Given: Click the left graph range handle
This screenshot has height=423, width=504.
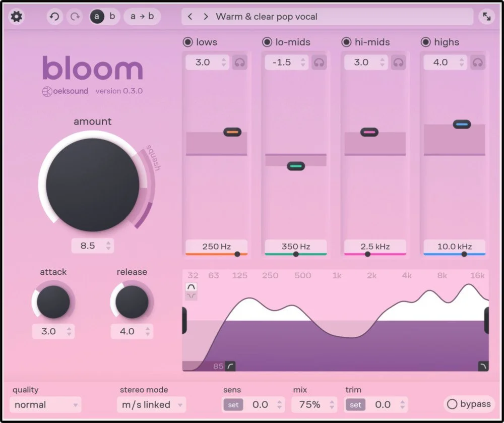Looking at the screenshot, I should coord(184,320).
